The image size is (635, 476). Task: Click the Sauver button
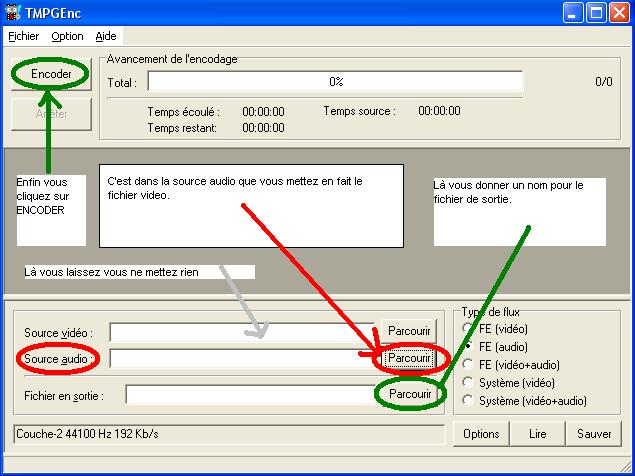coord(594,434)
